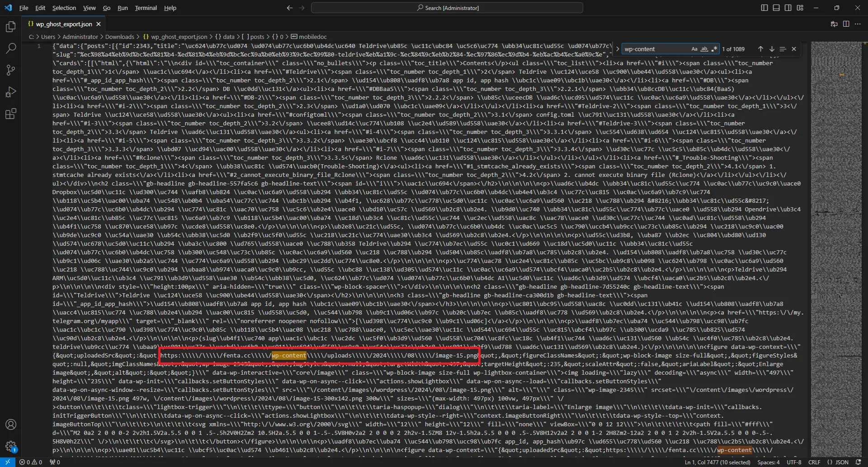Open the Terminal menu
Viewport: 868px width, 467px height.
click(146, 8)
